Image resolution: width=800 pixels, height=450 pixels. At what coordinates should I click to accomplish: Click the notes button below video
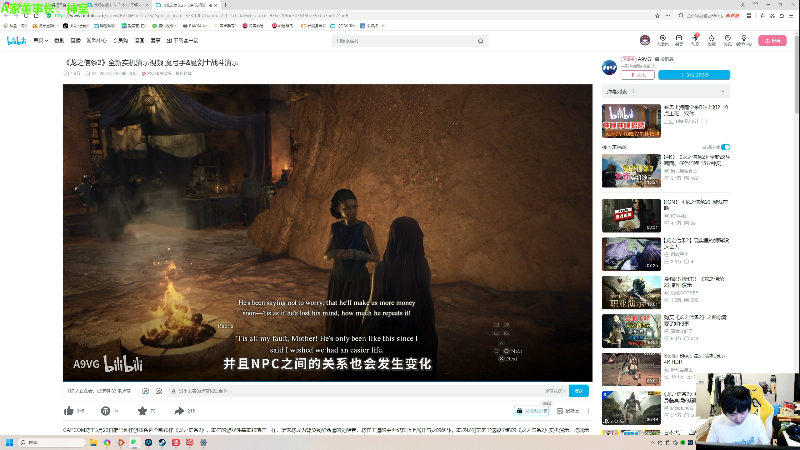click(x=567, y=411)
